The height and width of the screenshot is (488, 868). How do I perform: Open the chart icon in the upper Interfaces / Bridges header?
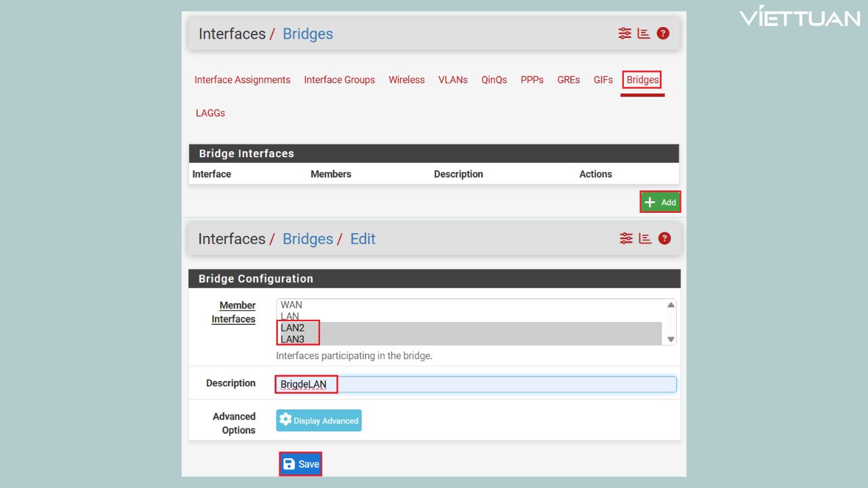click(644, 33)
